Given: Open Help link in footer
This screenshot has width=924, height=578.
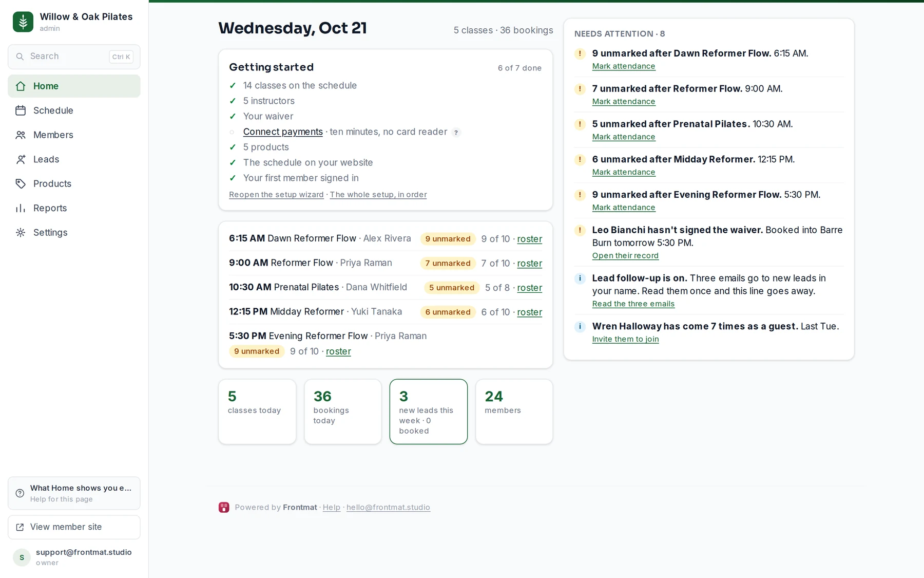Looking at the screenshot, I should pyautogui.click(x=332, y=507).
